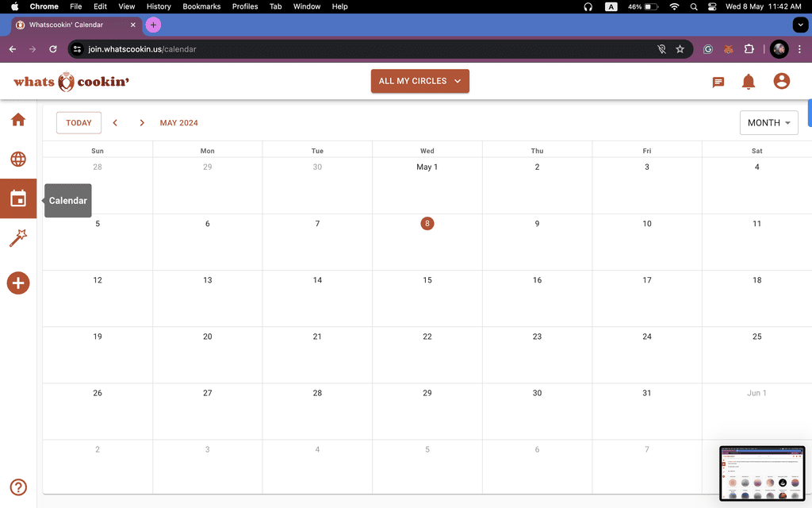Go to previous month with left chevron
This screenshot has width=812, height=508.
click(x=115, y=123)
